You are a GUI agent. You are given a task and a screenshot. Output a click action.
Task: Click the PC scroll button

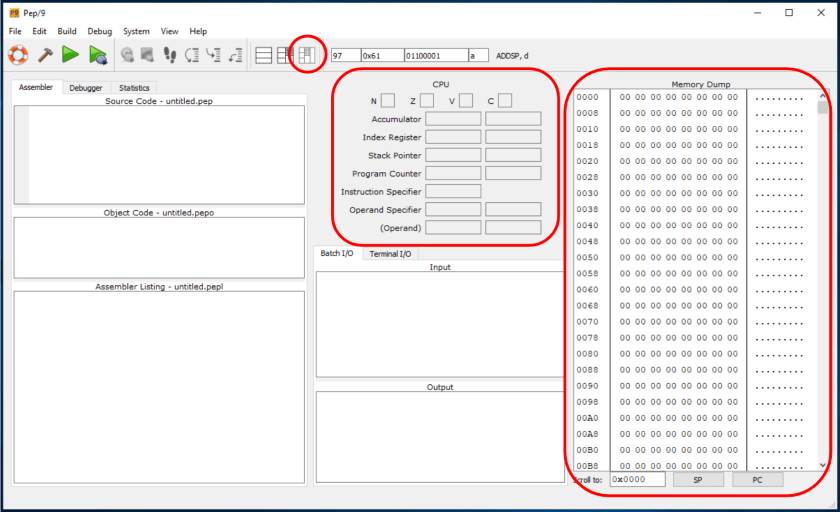tap(758, 480)
